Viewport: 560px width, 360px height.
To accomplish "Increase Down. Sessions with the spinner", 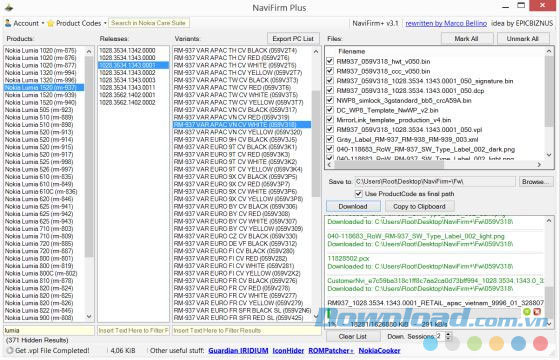I will point(448,334).
